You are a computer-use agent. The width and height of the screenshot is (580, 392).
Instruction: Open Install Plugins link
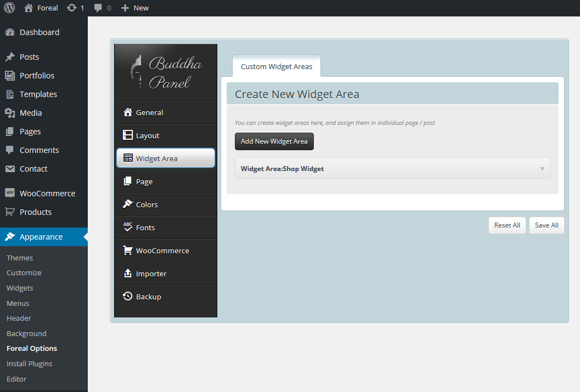click(30, 364)
